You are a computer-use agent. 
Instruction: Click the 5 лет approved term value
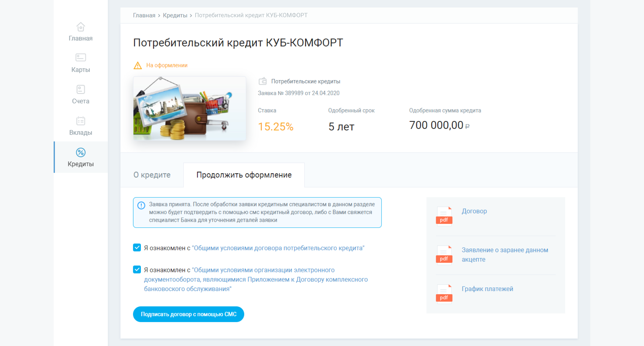pos(341,127)
